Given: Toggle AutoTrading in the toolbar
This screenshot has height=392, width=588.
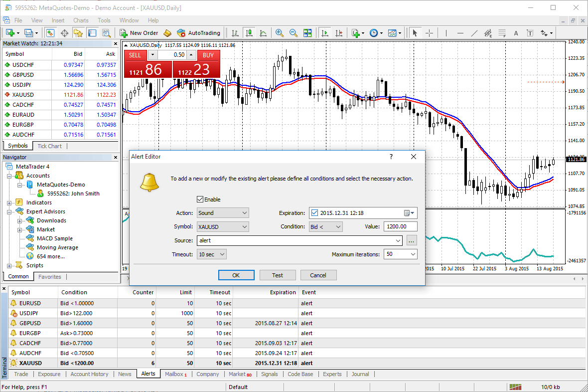Looking at the screenshot, I should (x=198, y=33).
